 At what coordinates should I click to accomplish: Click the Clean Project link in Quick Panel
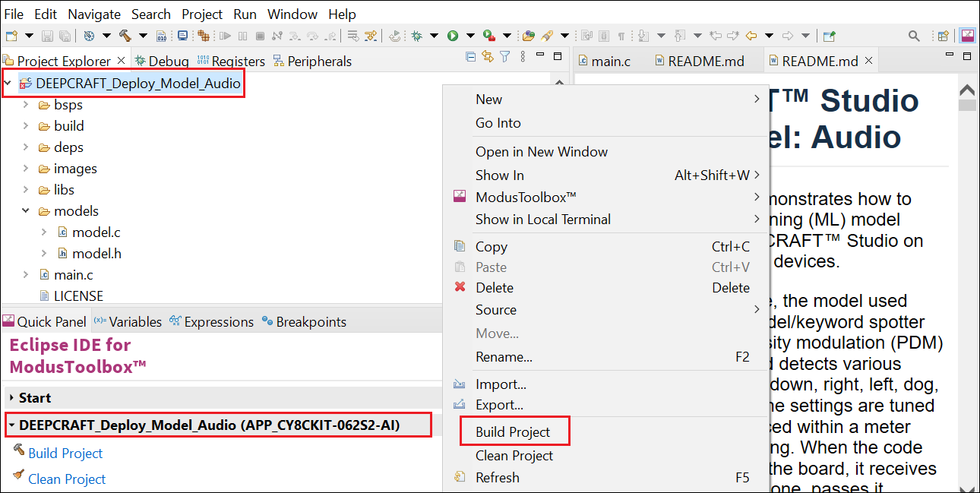(x=67, y=479)
